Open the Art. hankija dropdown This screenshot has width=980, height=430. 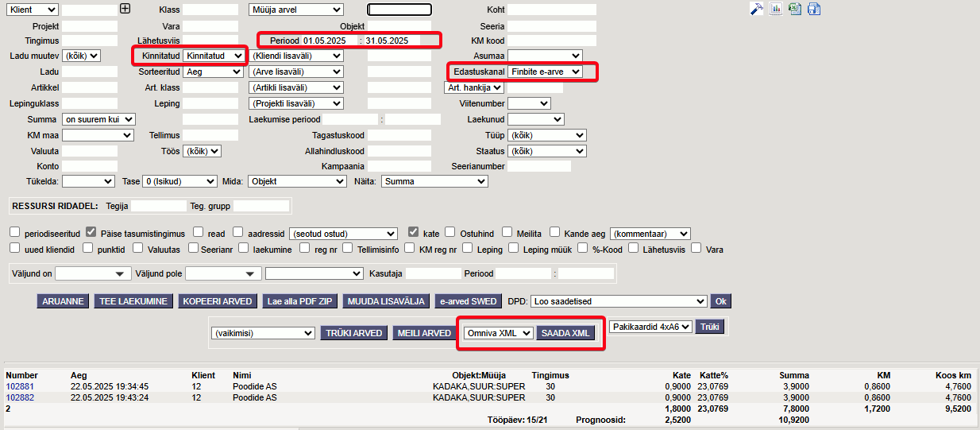[x=473, y=87]
